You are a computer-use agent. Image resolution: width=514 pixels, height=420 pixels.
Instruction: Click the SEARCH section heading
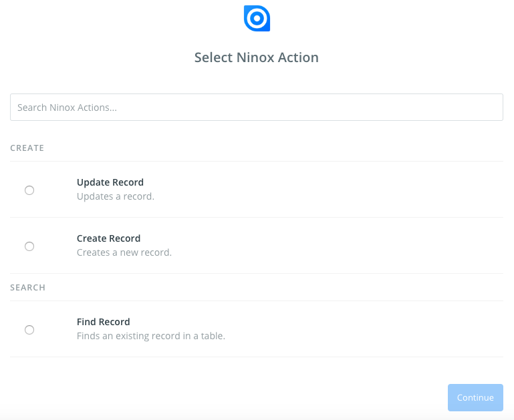[28, 287]
